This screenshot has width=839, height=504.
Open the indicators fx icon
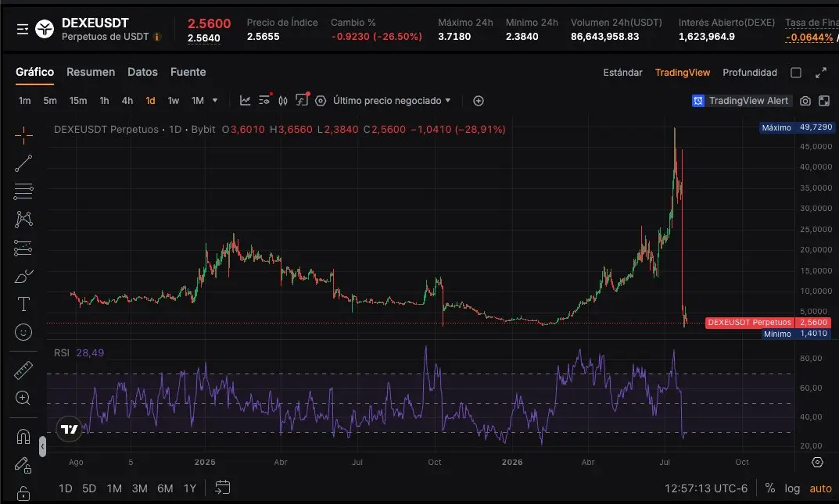(303, 100)
